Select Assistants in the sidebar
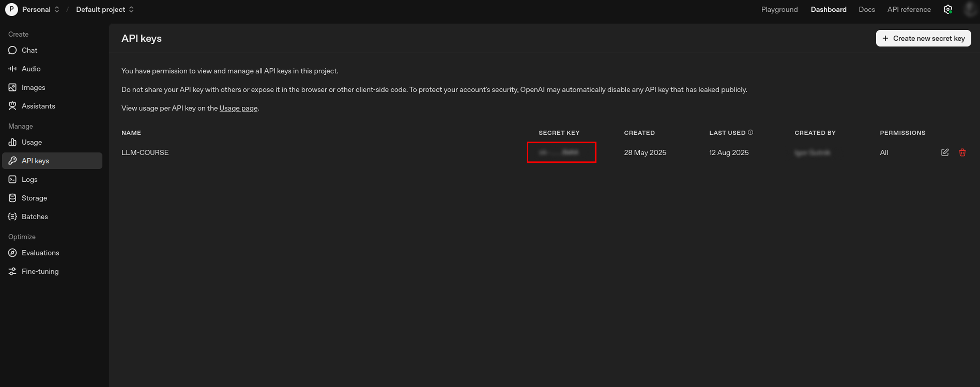Screen dimensions: 980x387 52,106
